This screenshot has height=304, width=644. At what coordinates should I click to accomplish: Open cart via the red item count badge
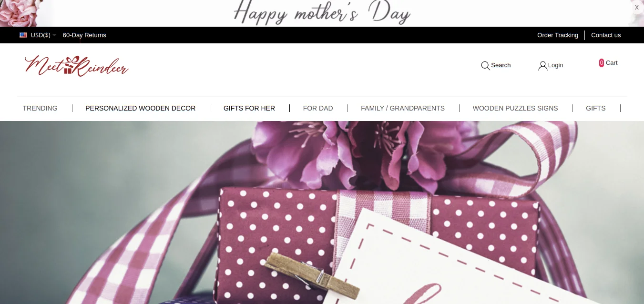point(602,63)
